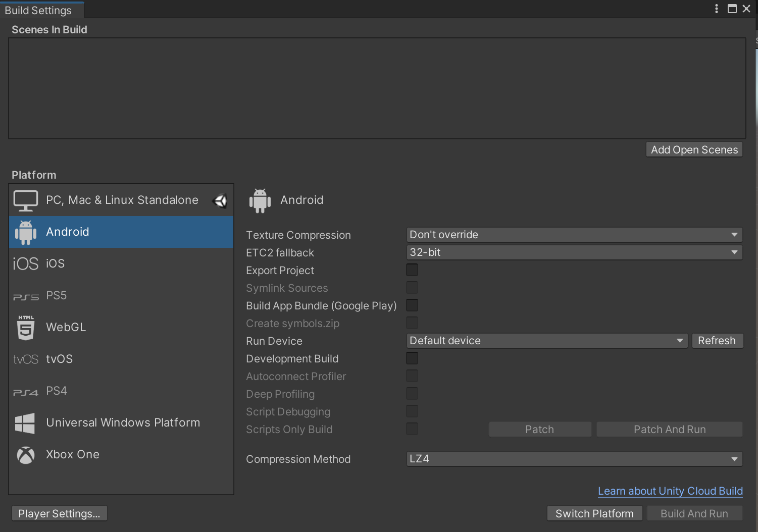Screen dimensions: 758x532
Task: Click the Switch Platform button
Action: coord(595,514)
